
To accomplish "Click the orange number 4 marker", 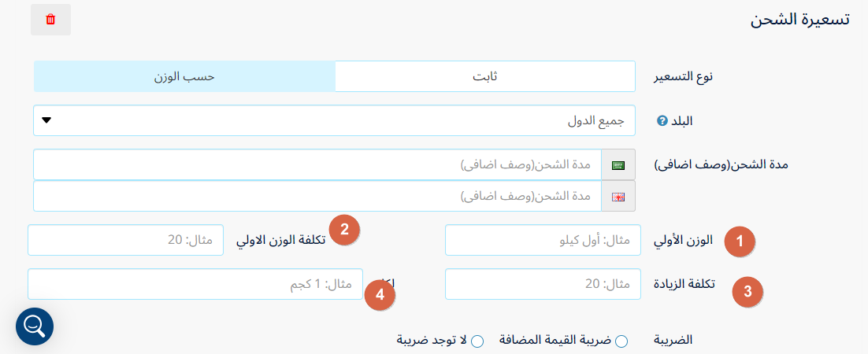I will coord(380,295).
